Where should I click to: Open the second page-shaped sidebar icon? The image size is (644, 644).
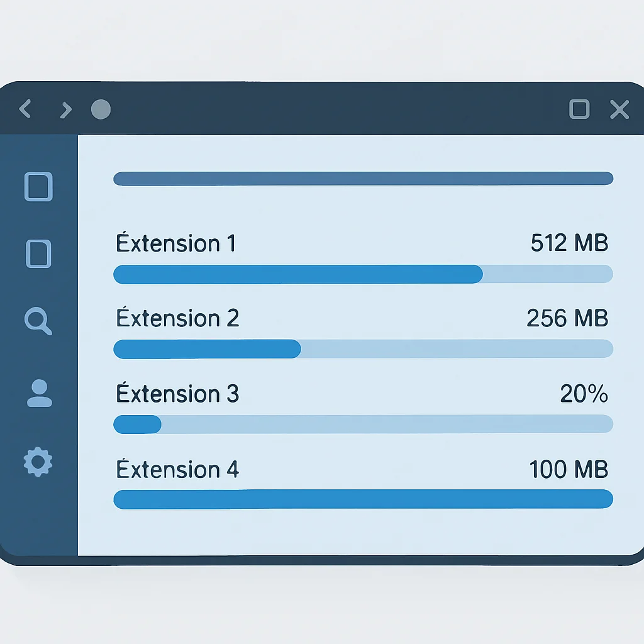point(38,253)
